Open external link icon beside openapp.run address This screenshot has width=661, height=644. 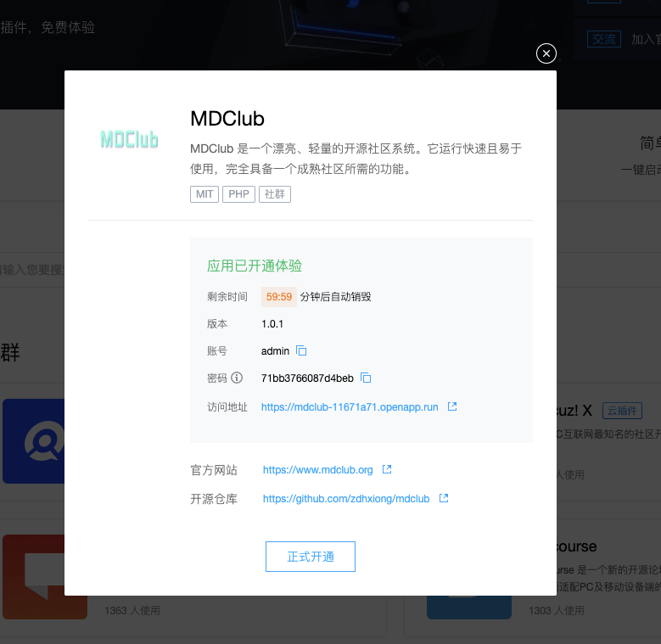tap(452, 406)
